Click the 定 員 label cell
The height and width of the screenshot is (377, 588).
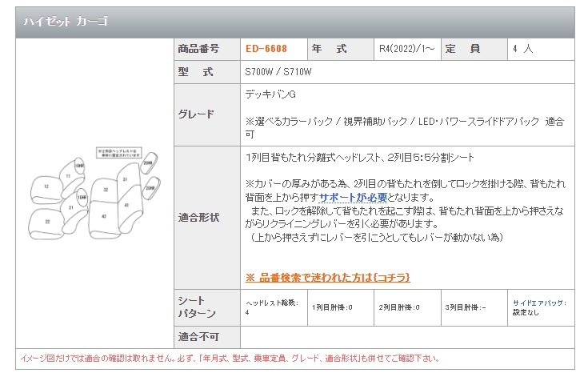tap(474, 49)
